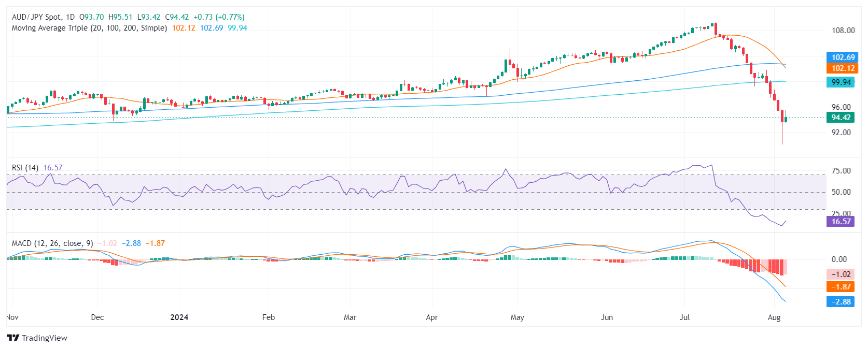This screenshot has height=349, width=868.
Task: Click the green 94.42 current price tag
Action: pos(841,118)
